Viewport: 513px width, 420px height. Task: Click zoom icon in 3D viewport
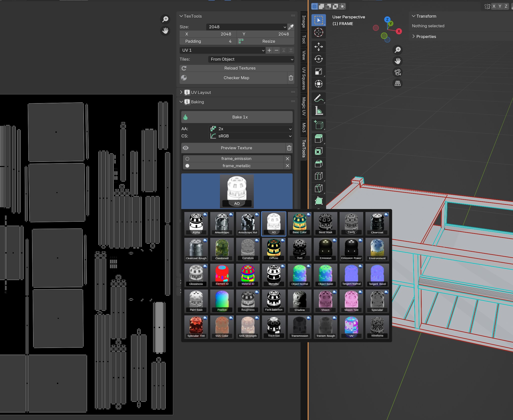398,50
